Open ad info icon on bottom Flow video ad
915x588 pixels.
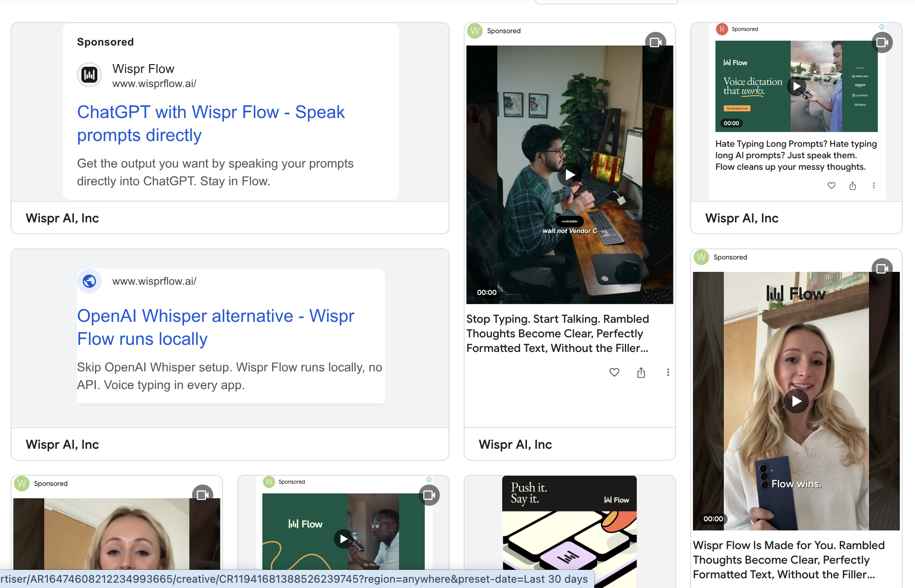click(429, 479)
